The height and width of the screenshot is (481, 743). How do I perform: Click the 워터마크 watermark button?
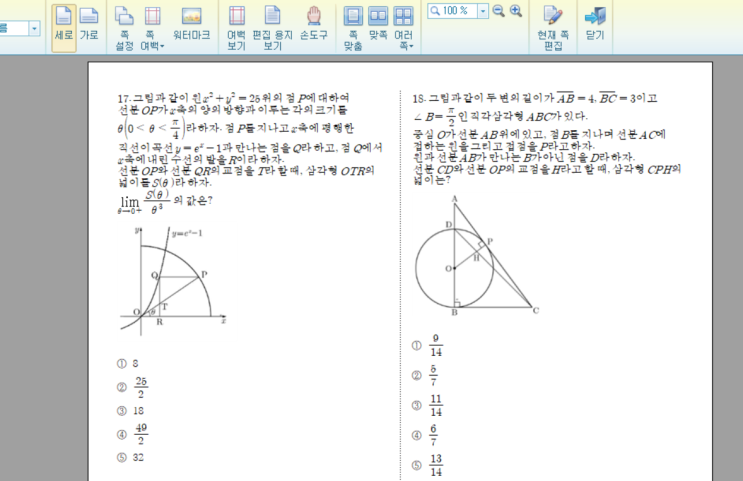[x=191, y=24]
